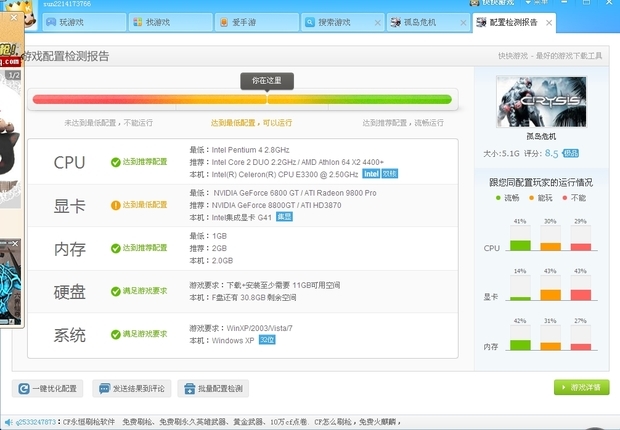Click the 你在这里 marker on the bar

click(x=267, y=81)
